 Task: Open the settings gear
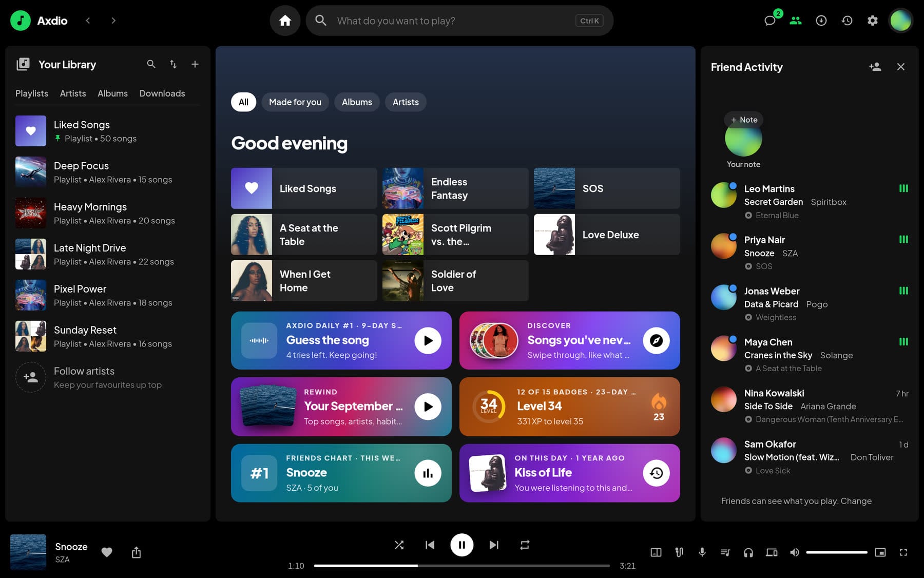(873, 21)
